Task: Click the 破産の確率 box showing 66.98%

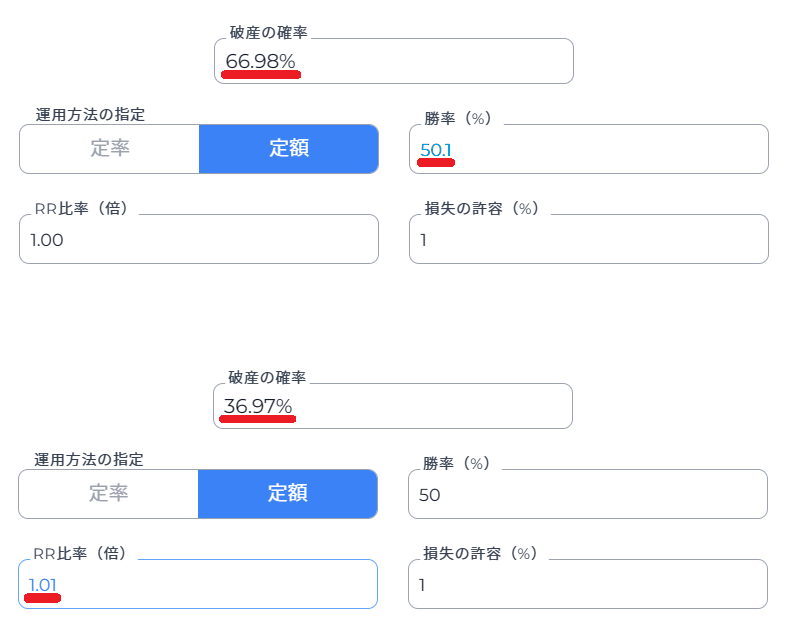Action: pyautogui.click(x=393, y=61)
